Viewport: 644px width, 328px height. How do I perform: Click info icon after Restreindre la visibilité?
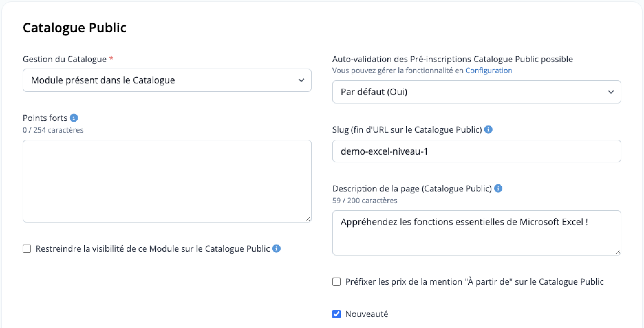coord(276,248)
